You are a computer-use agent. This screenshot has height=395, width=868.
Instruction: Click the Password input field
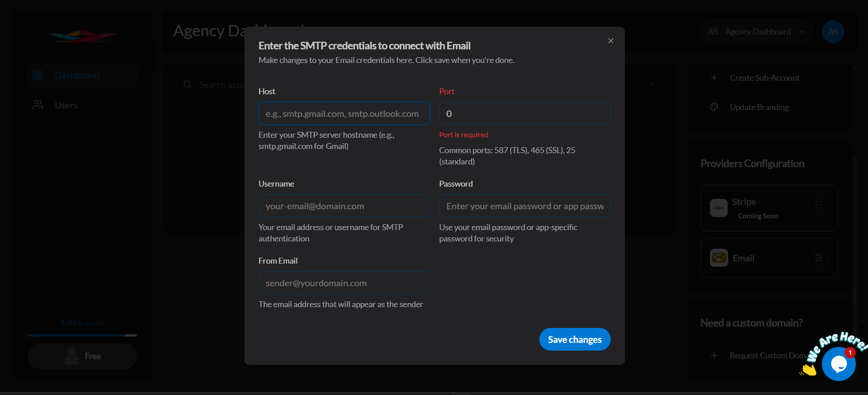[x=524, y=206]
